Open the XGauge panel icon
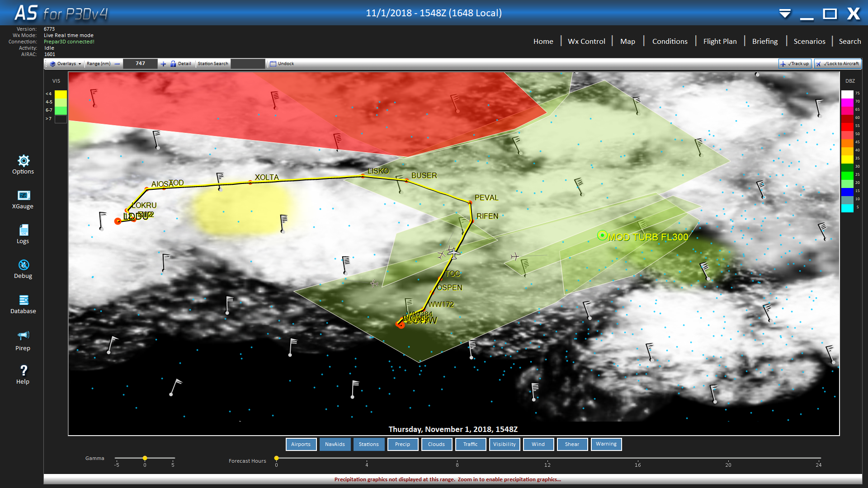Viewport: 868px width, 488px height. pyautogui.click(x=24, y=195)
